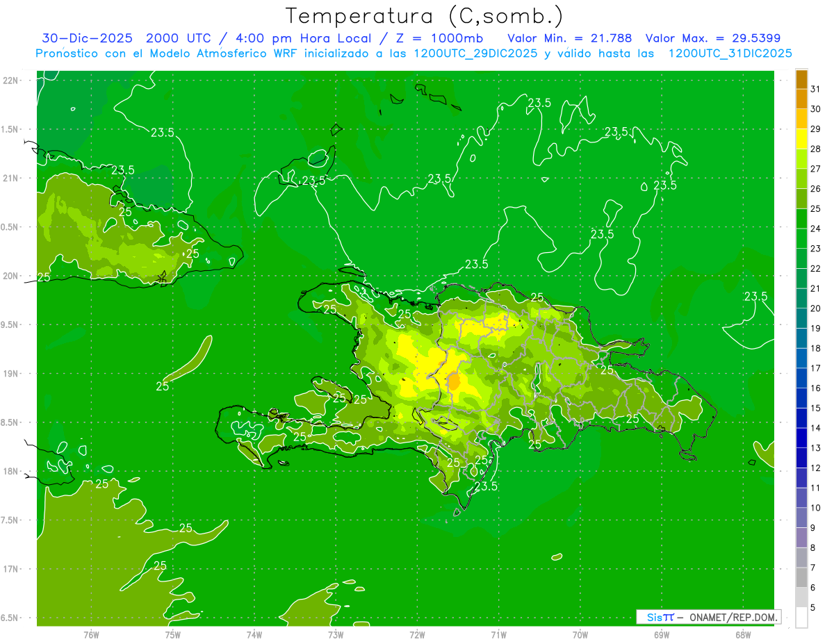Click the 76W longitude axis label
The width and height of the screenshot is (834, 644).
[91, 634]
